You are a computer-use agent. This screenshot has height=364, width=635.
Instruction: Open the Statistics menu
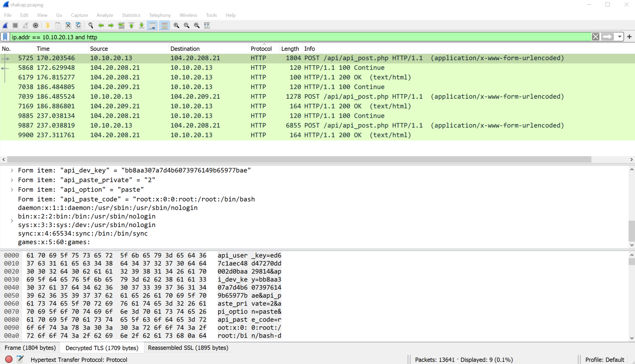pos(131,15)
